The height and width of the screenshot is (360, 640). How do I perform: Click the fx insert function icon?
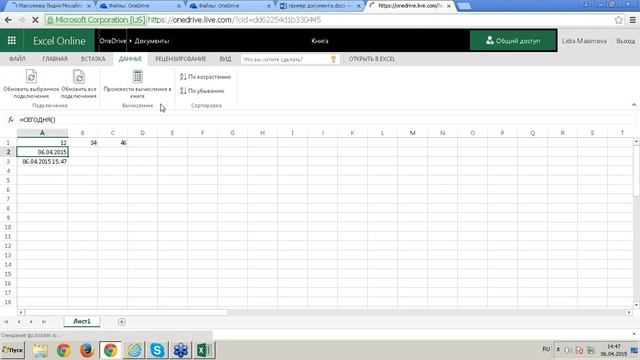11,119
